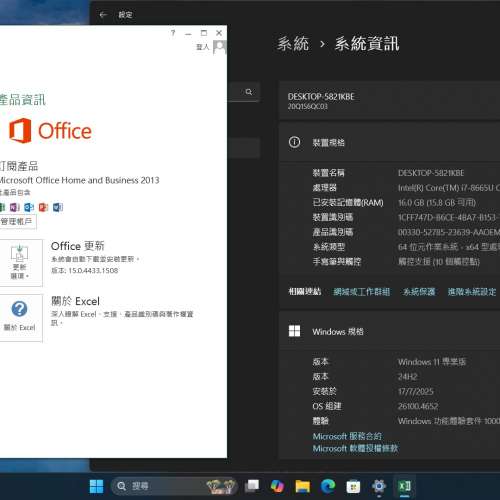Select the Windows 11 專業版 edition value
This screenshot has width=500, height=500.
tap(432, 362)
